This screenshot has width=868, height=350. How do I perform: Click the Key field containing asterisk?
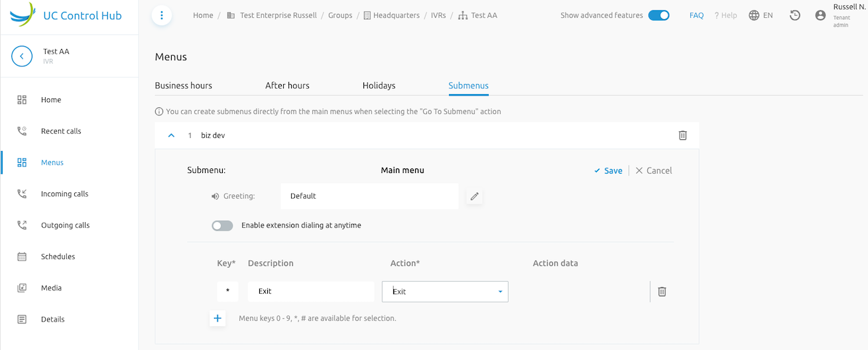coord(227,292)
